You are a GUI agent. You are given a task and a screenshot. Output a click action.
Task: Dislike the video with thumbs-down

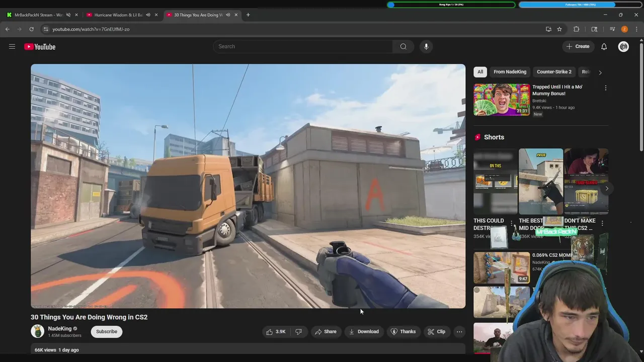pyautogui.click(x=298, y=332)
